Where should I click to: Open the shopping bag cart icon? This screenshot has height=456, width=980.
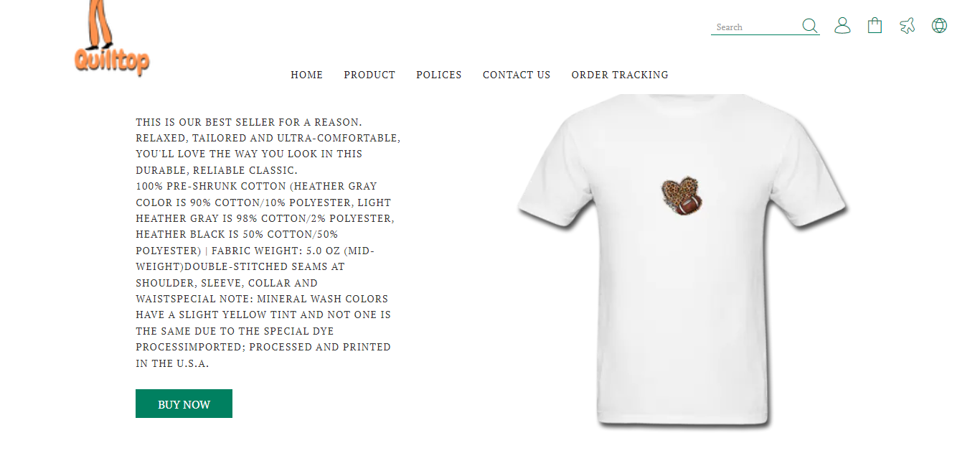coord(875,26)
